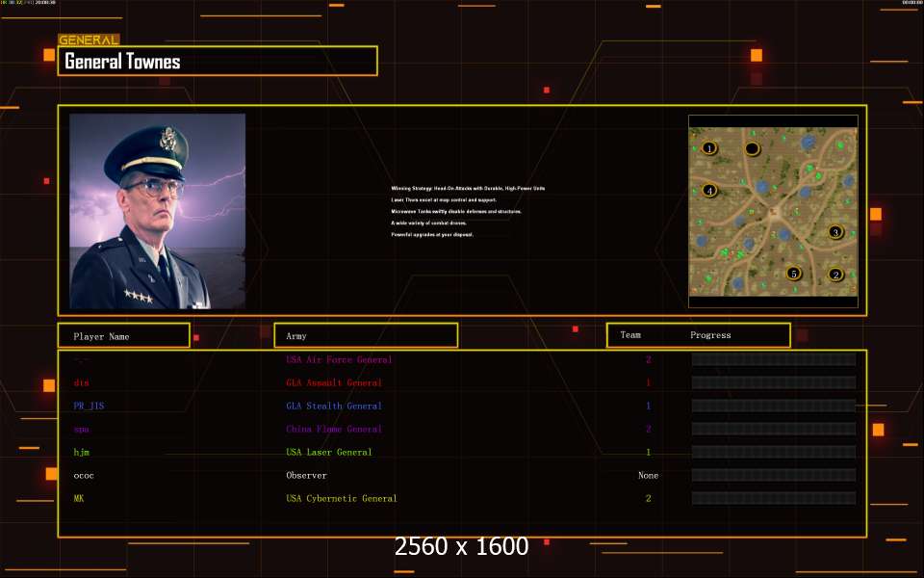
Task: Click progress bar in China Flame General row
Action: point(774,429)
